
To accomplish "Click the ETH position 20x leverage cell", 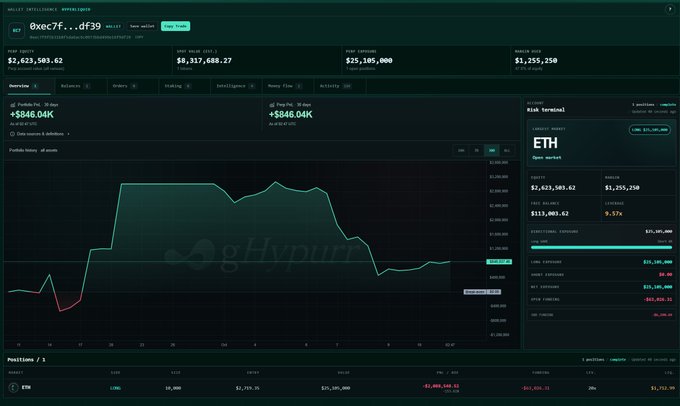I will point(592,388).
